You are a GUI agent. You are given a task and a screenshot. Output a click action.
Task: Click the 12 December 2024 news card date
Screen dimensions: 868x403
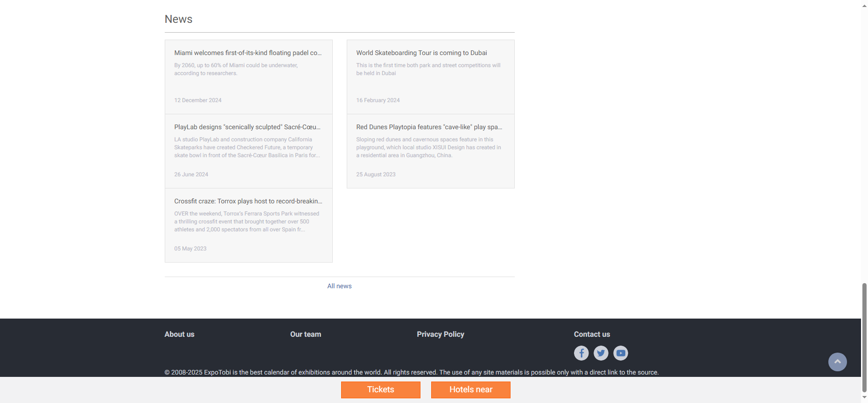(x=198, y=100)
